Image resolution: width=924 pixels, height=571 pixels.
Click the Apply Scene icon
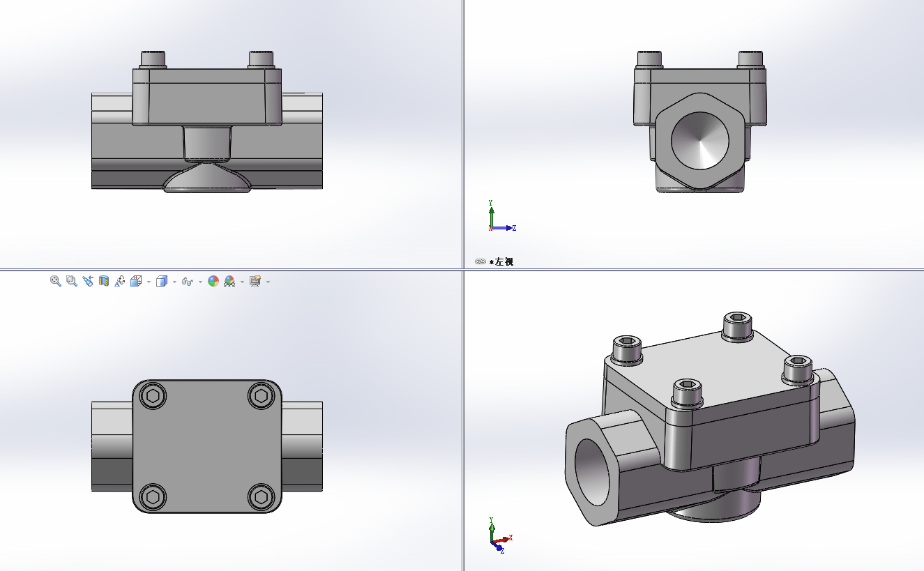pos(229,281)
